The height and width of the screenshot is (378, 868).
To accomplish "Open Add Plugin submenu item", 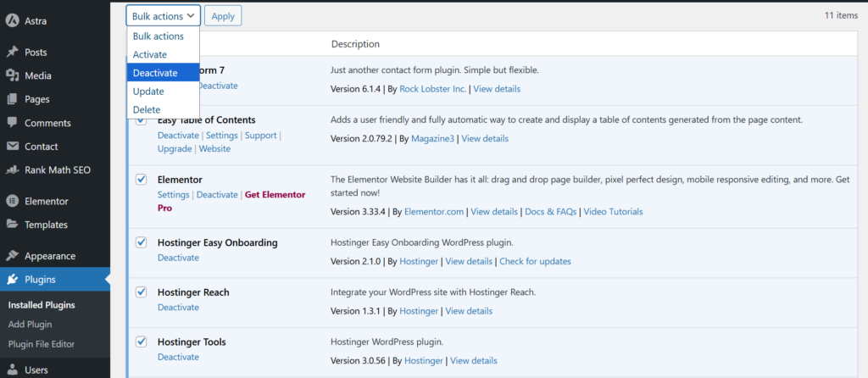I will 30,324.
